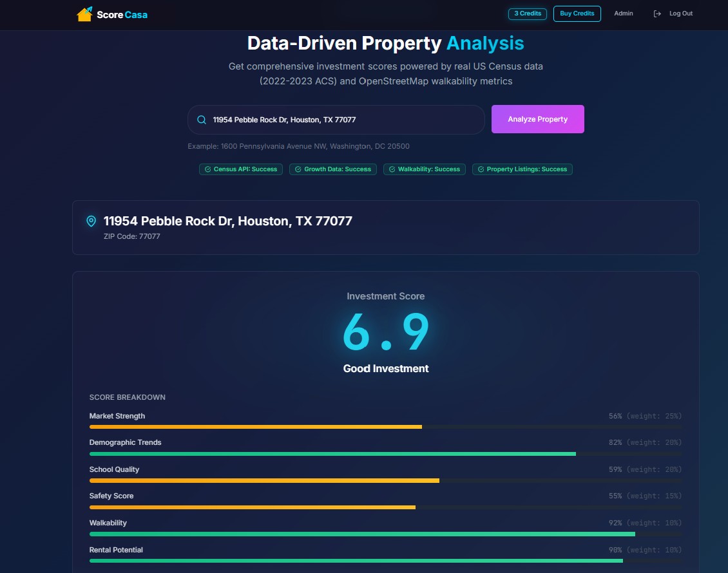Screen dimensions: 728x573
Task: Click the magnifying glass search icon
Action: 202,120
